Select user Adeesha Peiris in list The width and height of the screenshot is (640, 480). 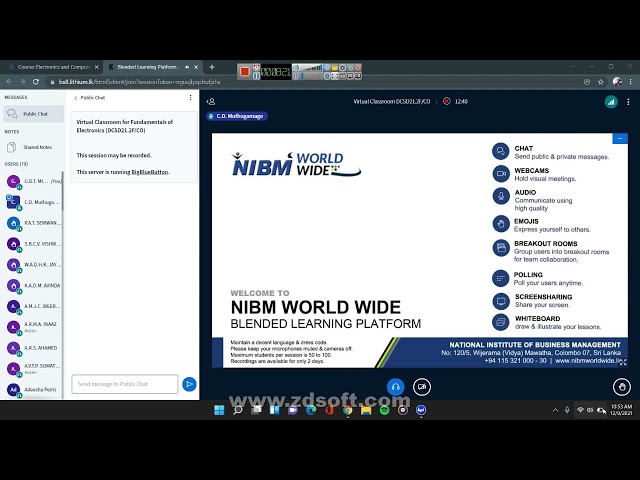pyautogui.click(x=33, y=389)
